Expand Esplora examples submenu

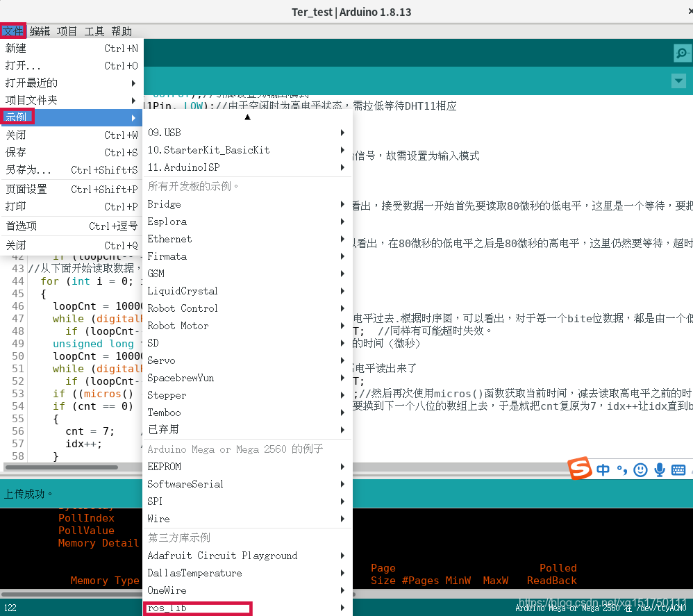pos(247,222)
